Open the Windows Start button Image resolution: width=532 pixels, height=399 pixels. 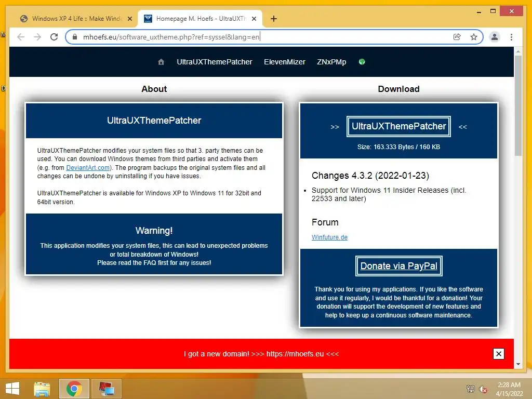tap(12, 389)
